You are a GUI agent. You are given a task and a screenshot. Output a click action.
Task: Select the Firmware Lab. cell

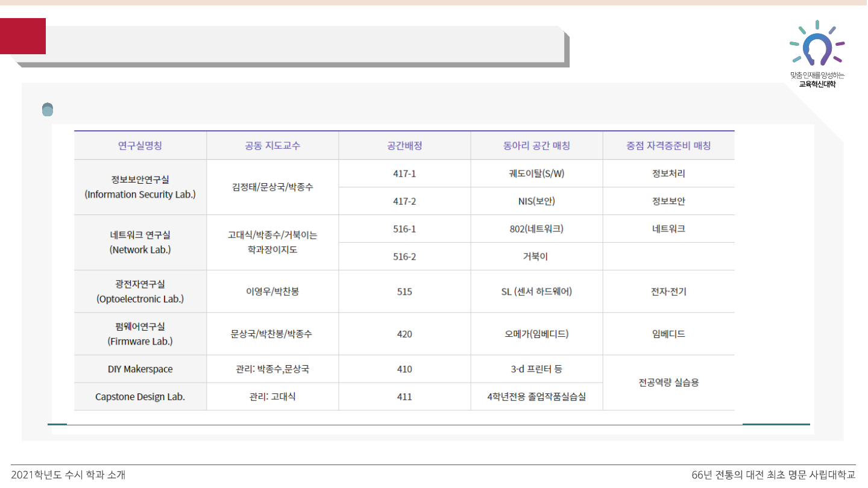[x=140, y=334]
